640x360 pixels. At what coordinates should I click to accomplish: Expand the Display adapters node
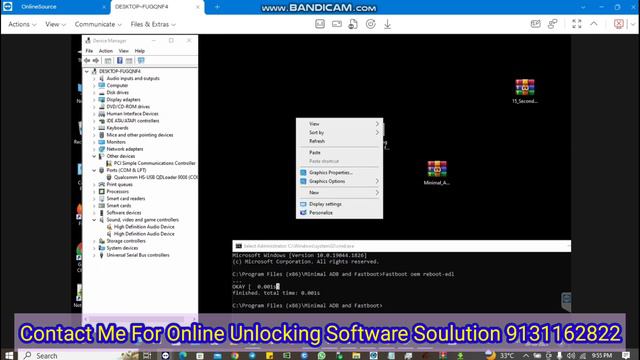(94, 100)
